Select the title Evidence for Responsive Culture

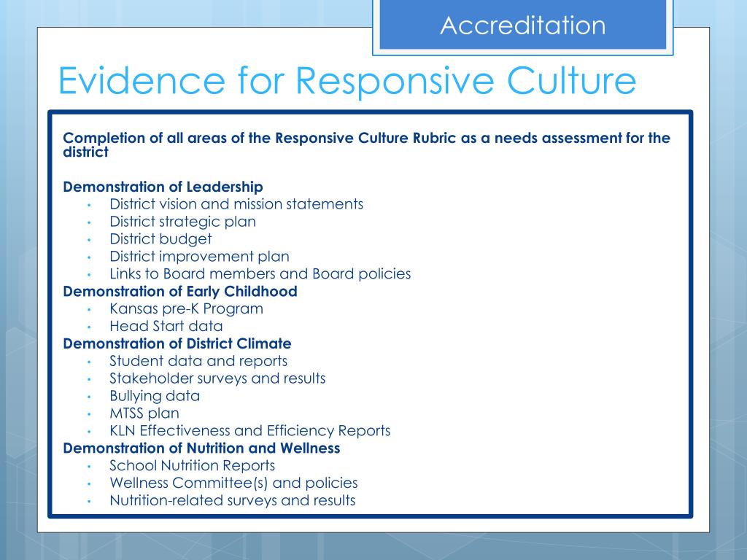click(347, 81)
